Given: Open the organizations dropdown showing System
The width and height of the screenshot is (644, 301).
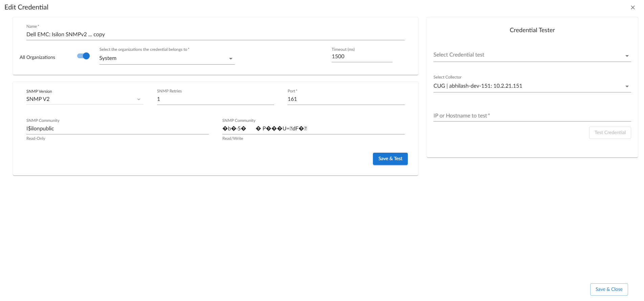Looking at the screenshot, I should coord(162,58).
